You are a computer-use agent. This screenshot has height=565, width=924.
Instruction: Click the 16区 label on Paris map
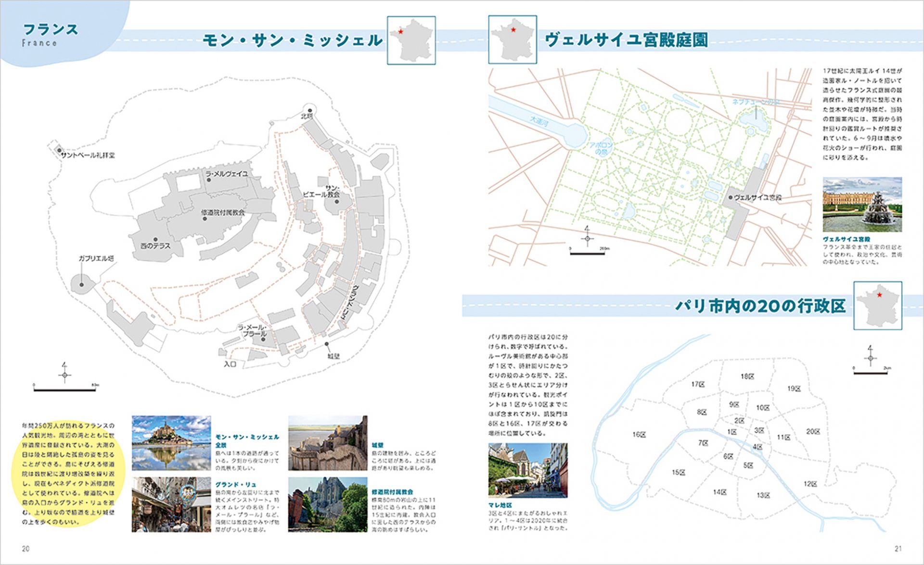tap(639, 435)
